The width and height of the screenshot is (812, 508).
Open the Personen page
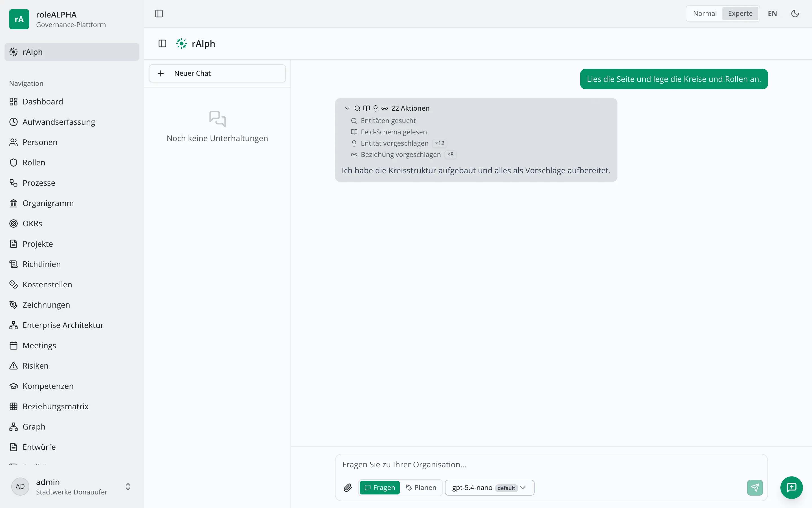tap(72, 142)
